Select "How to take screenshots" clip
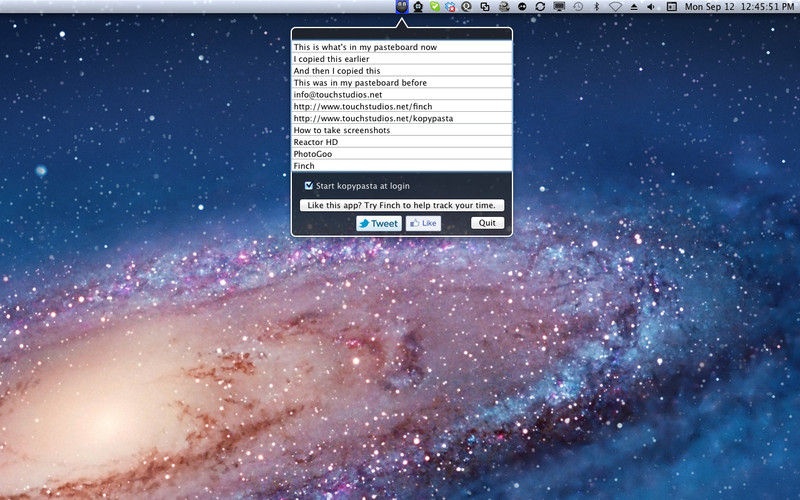Screen dimensions: 800x500 click(x=402, y=130)
